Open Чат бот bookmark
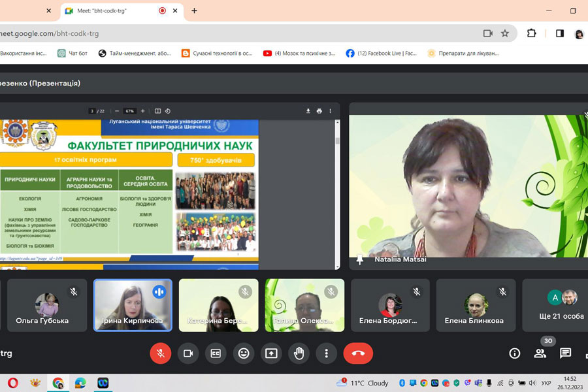The height and width of the screenshot is (392, 588). coord(73,54)
